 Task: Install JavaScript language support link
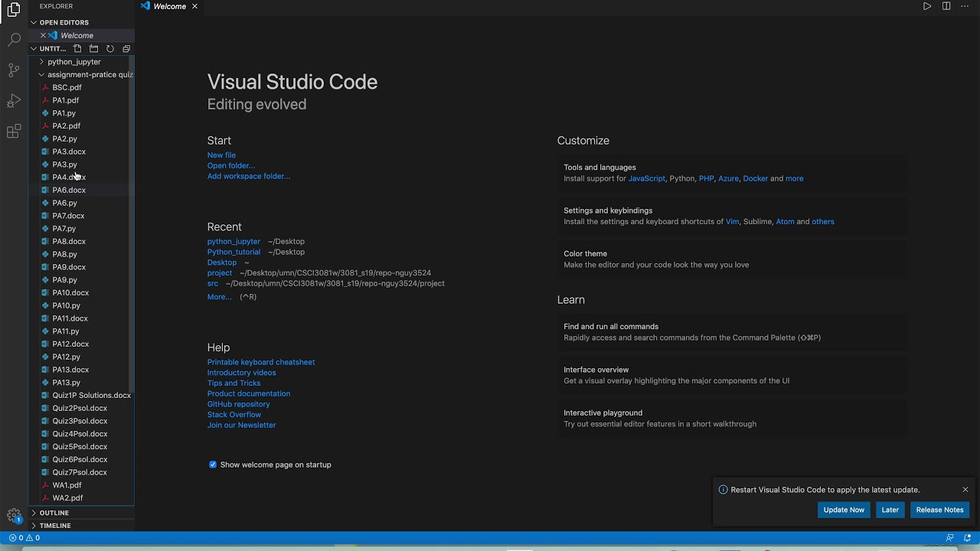coord(647,178)
